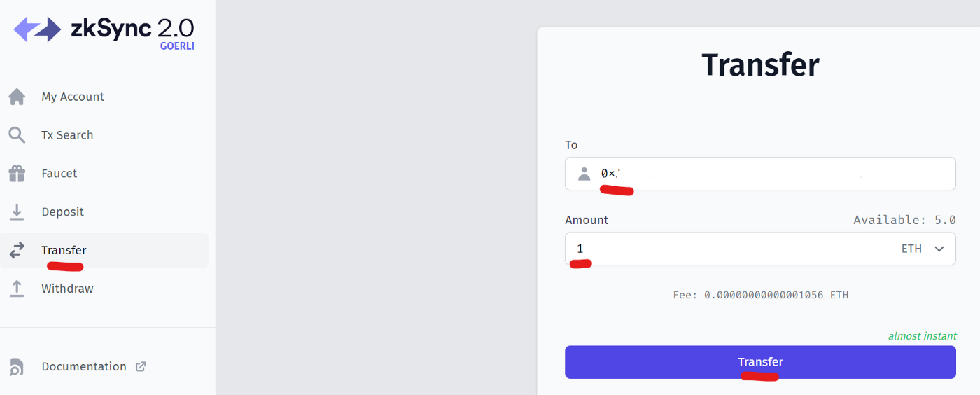Select Faucet in sidebar
This screenshot has height=395, width=980.
(59, 173)
